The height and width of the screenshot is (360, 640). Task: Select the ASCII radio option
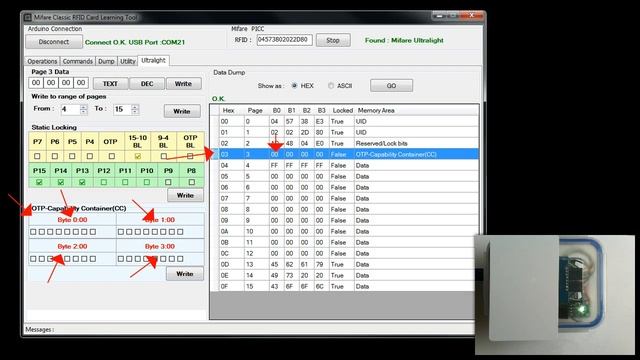tap(331, 86)
